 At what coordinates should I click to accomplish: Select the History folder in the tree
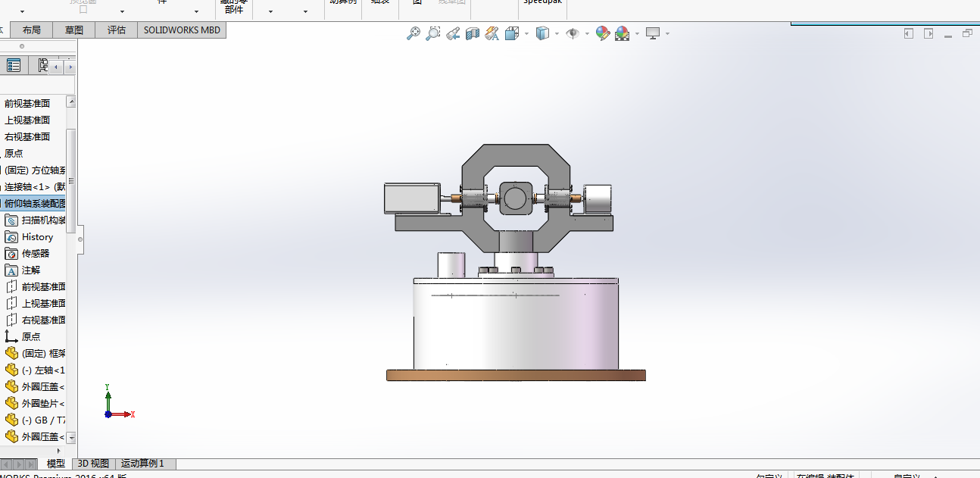36,237
